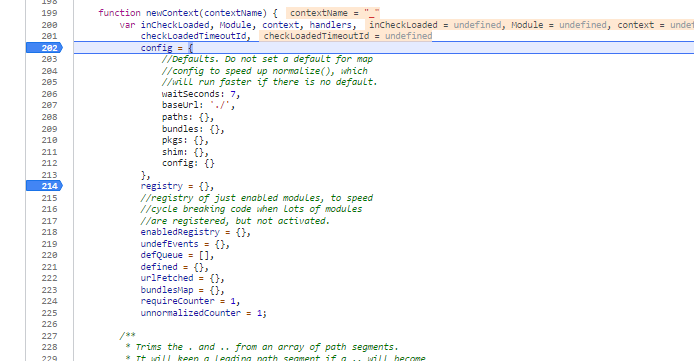Set a breakpoint on line number 225
Viewport: 694px width, 361px height.
50,313
